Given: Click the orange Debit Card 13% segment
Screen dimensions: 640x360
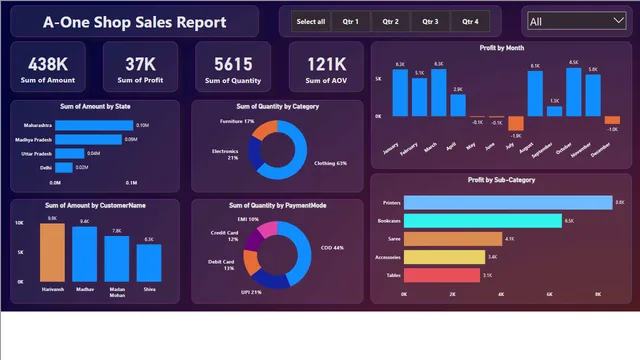Looking at the screenshot, I should coord(250,262).
